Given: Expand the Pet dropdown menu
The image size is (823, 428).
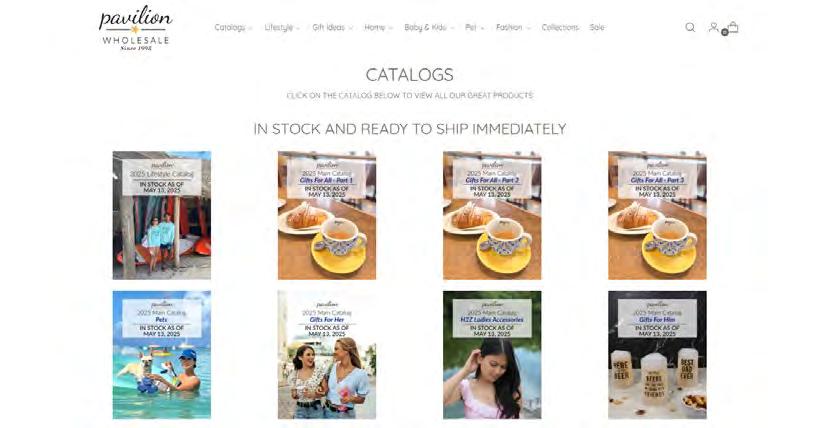Looking at the screenshot, I should coord(474,27).
